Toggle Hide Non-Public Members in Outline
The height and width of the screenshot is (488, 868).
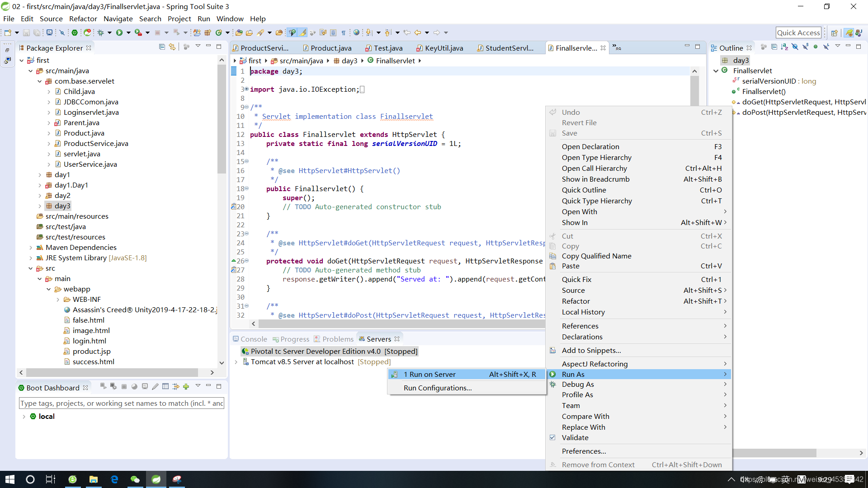coord(816,47)
